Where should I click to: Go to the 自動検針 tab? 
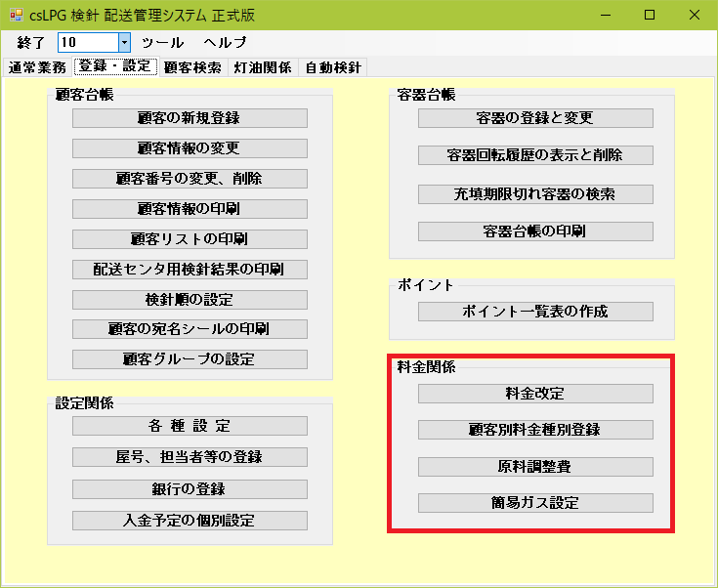click(333, 67)
